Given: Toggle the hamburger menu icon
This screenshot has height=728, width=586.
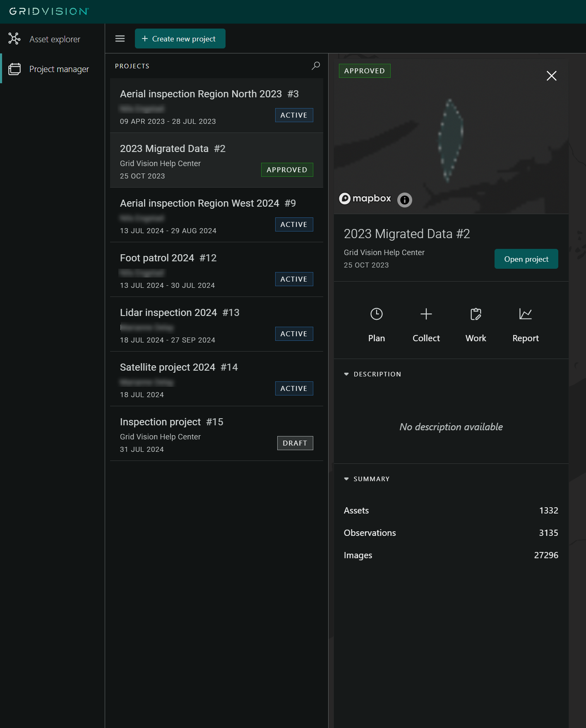Looking at the screenshot, I should pyautogui.click(x=120, y=39).
